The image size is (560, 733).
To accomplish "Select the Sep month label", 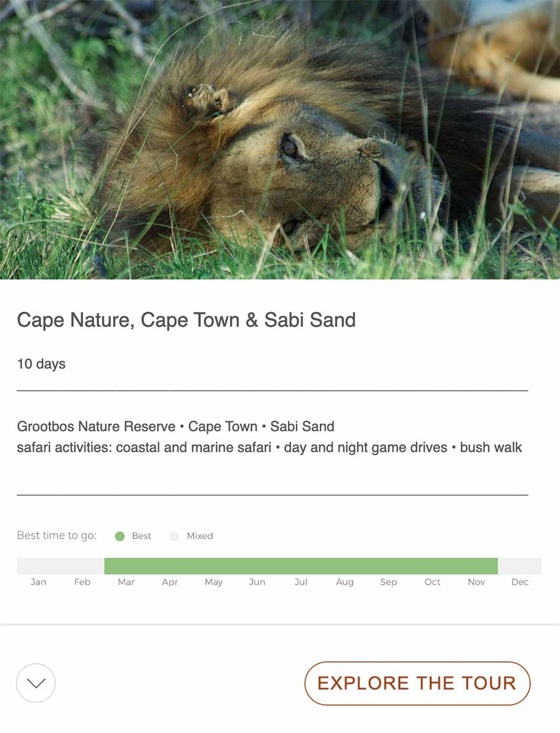I will point(388,582).
